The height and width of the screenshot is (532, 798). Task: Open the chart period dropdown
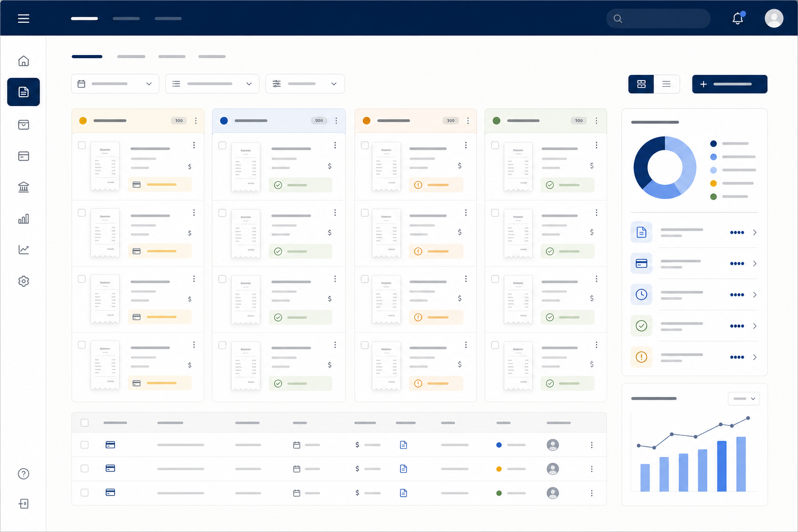(x=744, y=398)
